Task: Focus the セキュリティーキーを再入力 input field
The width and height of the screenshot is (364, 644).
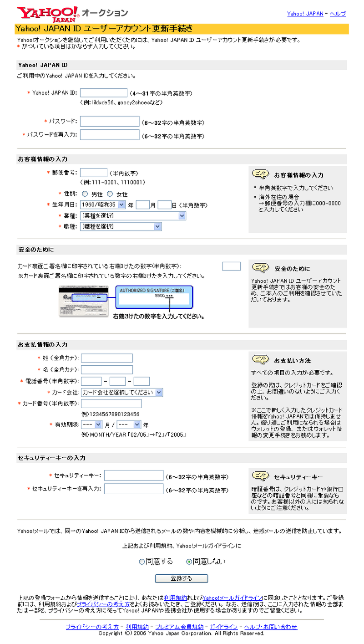Action: pyautogui.click(x=134, y=489)
